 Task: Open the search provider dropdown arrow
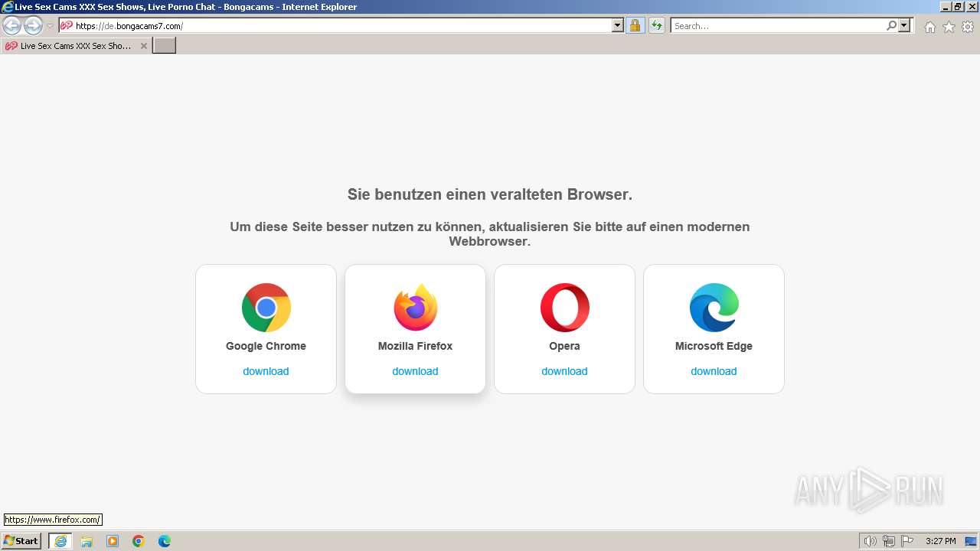(904, 25)
